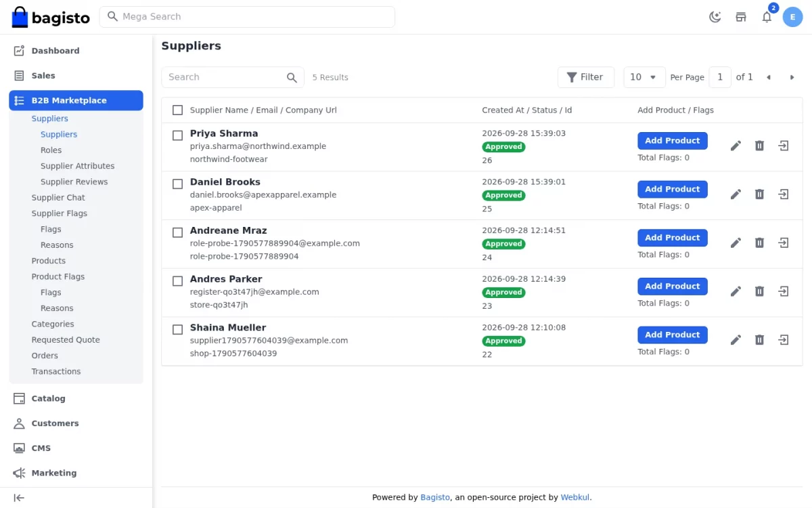Viewport: 812px width, 508px height.
Task: Select all suppliers header checkbox
Action: coord(177,110)
